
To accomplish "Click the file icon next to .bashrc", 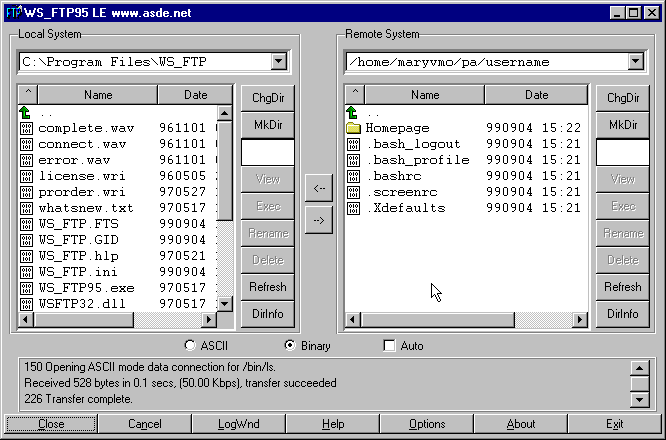I will click(x=353, y=177).
